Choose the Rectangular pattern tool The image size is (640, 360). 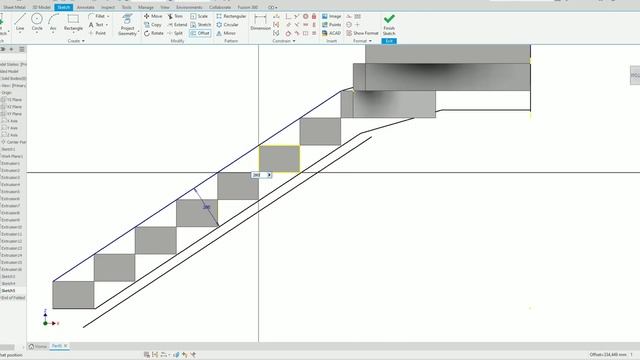(231, 16)
